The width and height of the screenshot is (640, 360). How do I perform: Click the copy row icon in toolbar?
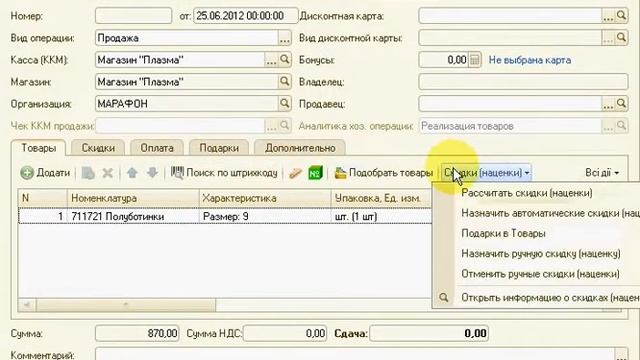click(x=88, y=173)
